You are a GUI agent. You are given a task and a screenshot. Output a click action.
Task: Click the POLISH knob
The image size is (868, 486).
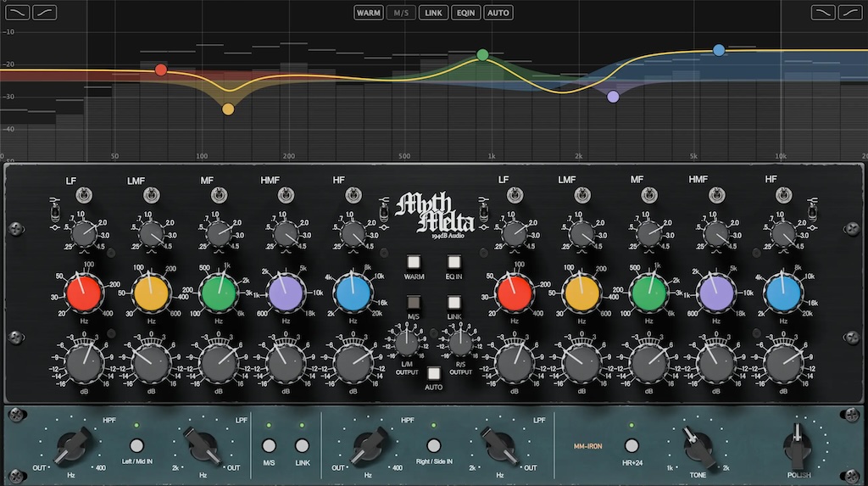pos(798,447)
